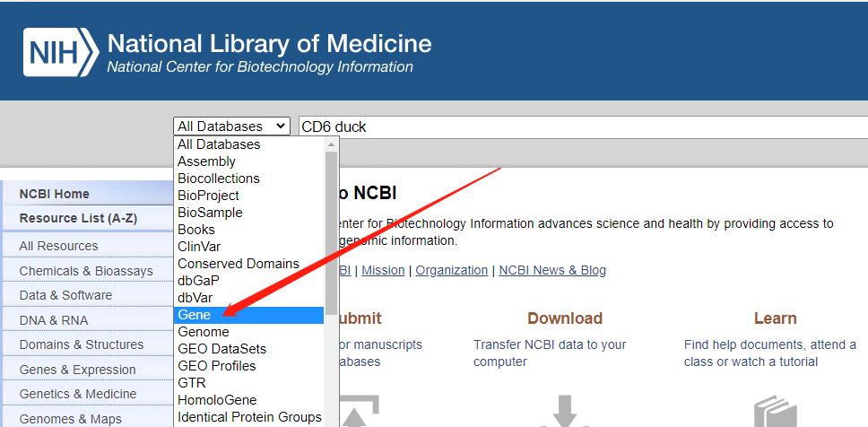Open Genes & Expression category
This screenshot has height=427, width=868.
click(x=78, y=370)
